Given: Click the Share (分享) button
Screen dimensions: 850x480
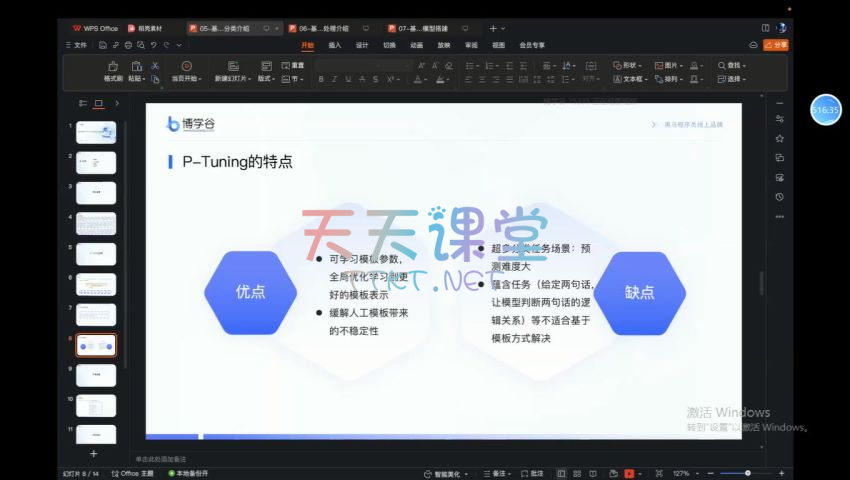Looking at the screenshot, I should (775, 45).
